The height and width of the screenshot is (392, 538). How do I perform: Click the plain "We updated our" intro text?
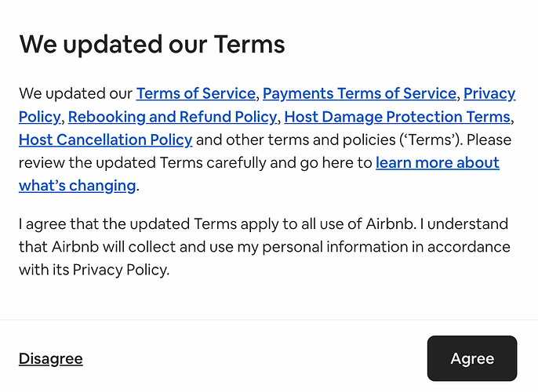click(x=75, y=93)
